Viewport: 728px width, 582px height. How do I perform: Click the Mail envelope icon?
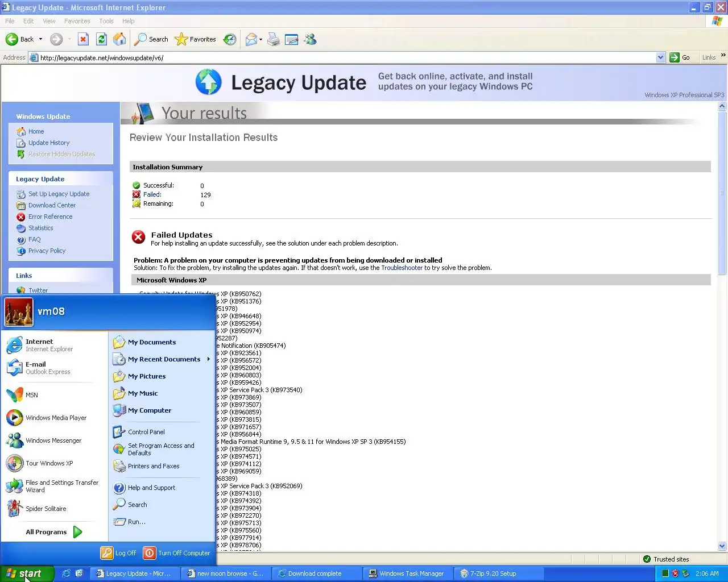pyautogui.click(x=251, y=39)
